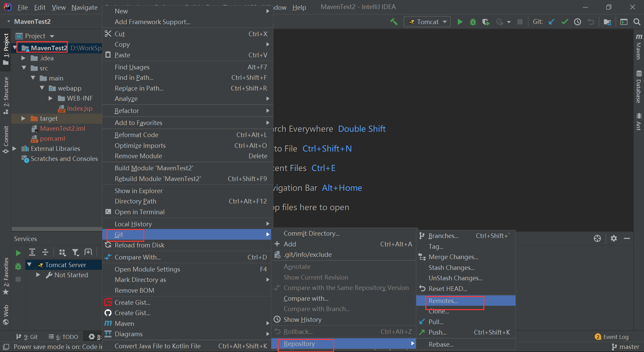Open the Structure tool window tab
Image resolution: width=644 pixels, height=352 pixels.
pyautogui.click(x=6, y=96)
